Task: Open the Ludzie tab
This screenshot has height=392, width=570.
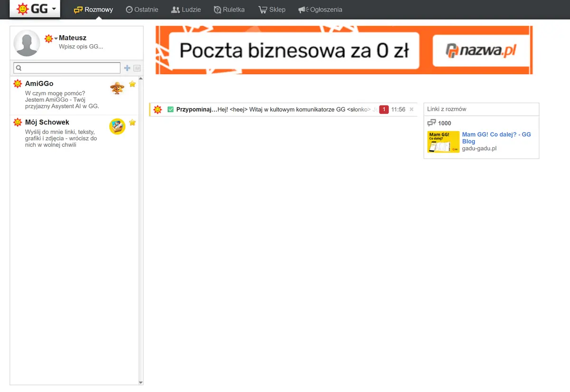Action: (x=186, y=10)
